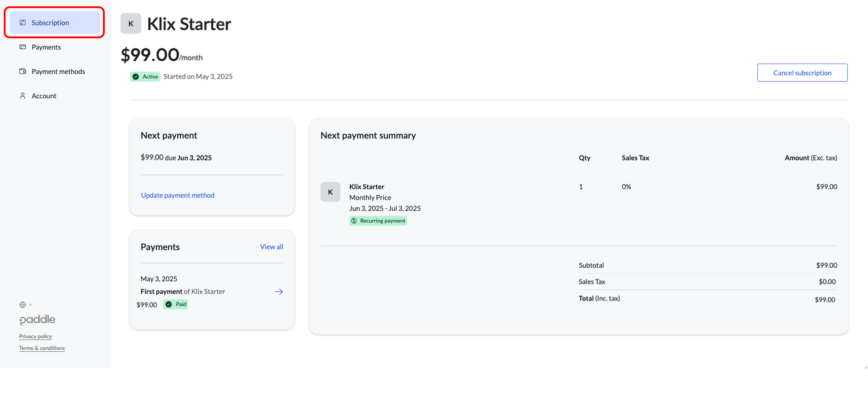Click the 'Qty' column header

tap(584, 158)
